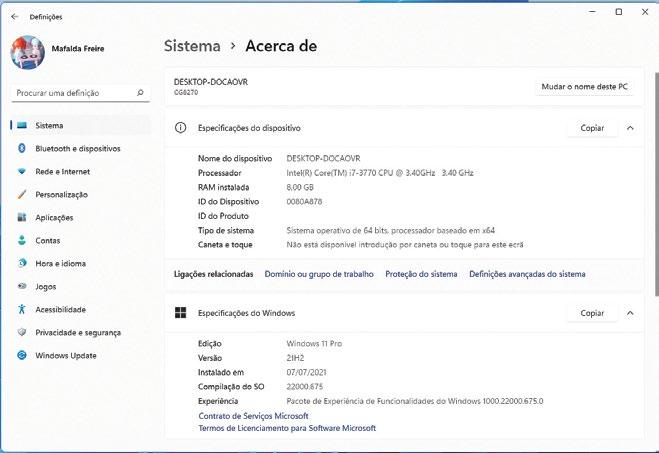This screenshot has width=659, height=453.
Task: Open Contrato de Serviços Microsoft link
Action: tap(253, 416)
